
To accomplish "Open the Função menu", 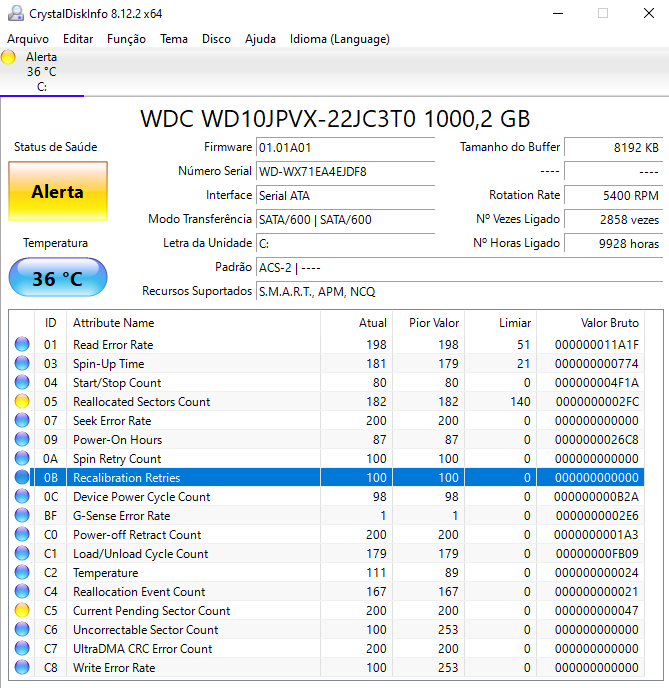I will tap(126, 39).
